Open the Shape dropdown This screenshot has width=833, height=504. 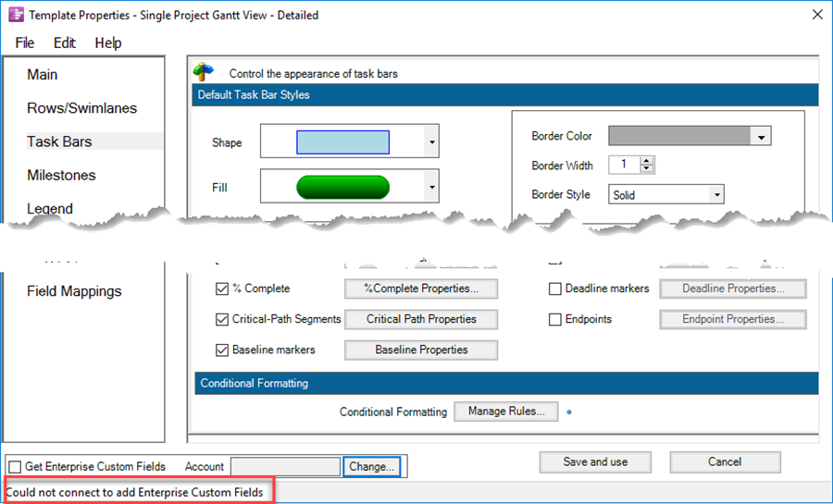point(431,142)
